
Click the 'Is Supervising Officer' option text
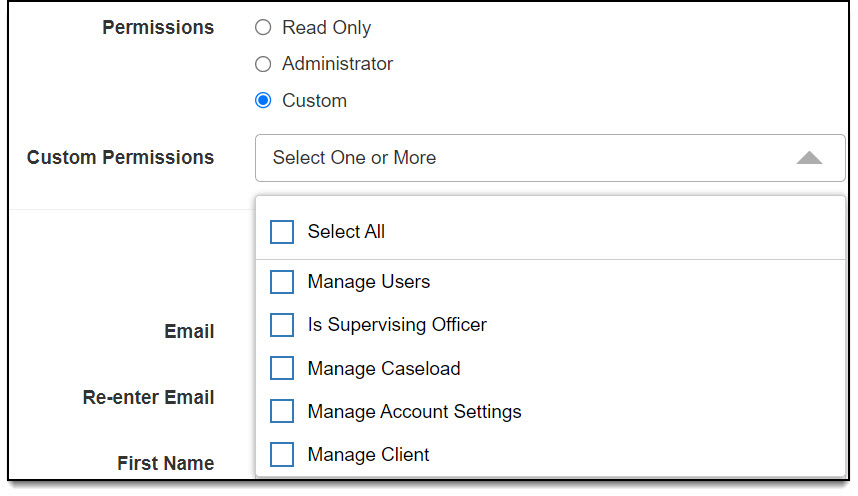tap(397, 325)
